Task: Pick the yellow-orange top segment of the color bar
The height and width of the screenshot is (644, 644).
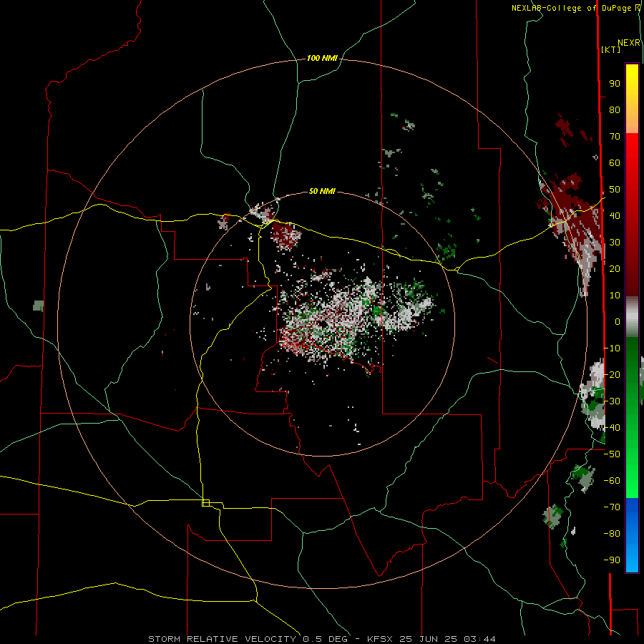Action: pyautogui.click(x=632, y=99)
